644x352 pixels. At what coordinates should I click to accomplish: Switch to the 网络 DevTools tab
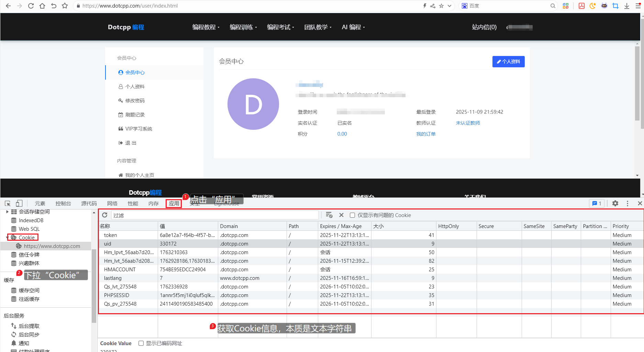tap(112, 204)
